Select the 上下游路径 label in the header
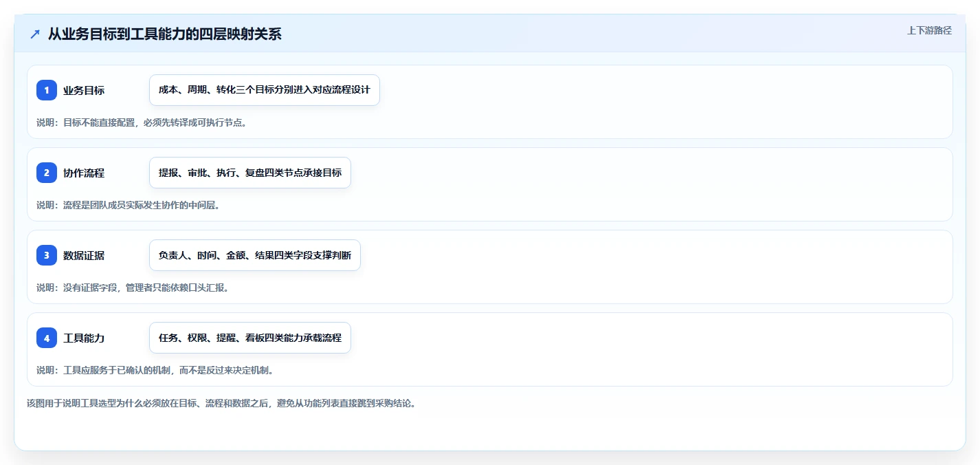Screen dimensions: 980x465 (929, 30)
